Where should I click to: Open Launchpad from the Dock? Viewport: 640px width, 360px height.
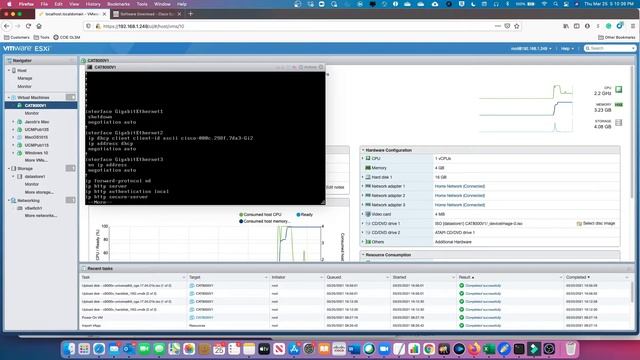coord(84,349)
